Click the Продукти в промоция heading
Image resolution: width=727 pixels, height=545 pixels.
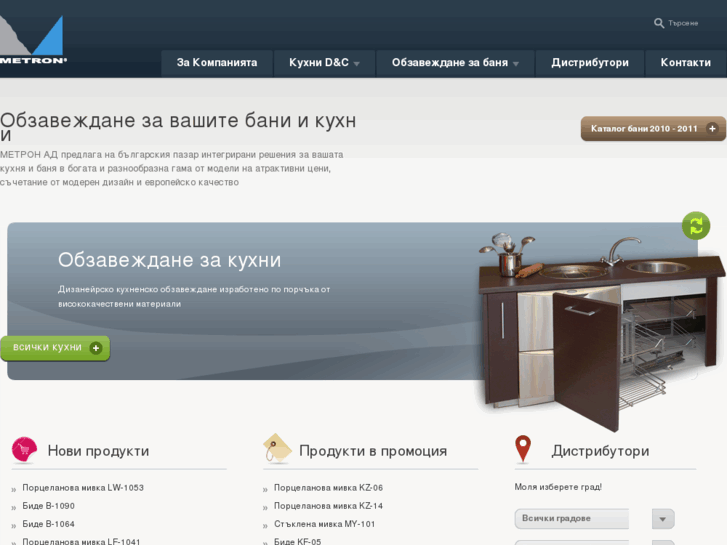[373, 451]
